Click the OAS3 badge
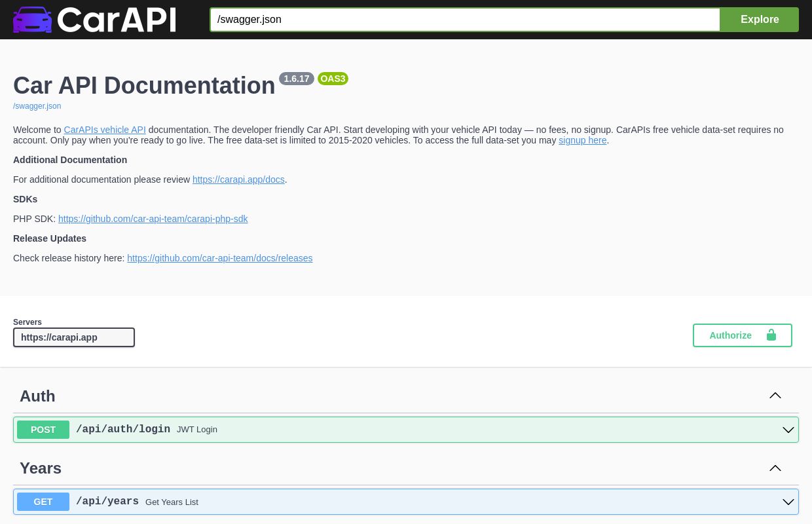 (x=333, y=79)
